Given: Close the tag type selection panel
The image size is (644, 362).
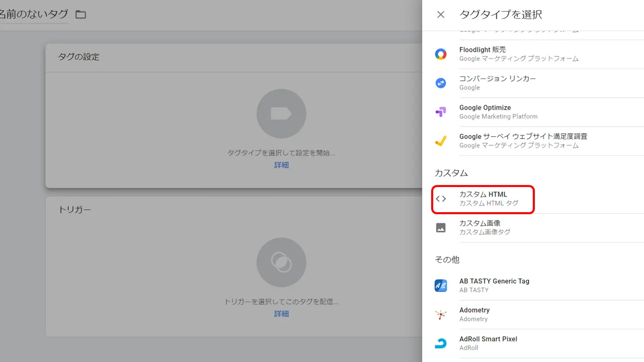Looking at the screenshot, I should (x=441, y=15).
